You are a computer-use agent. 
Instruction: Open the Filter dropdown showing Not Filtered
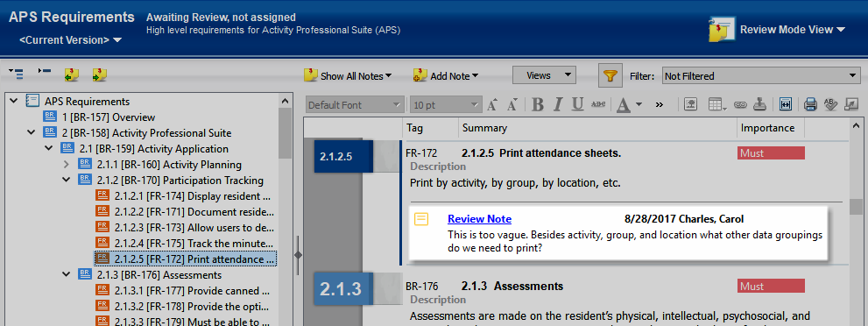pos(761,76)
